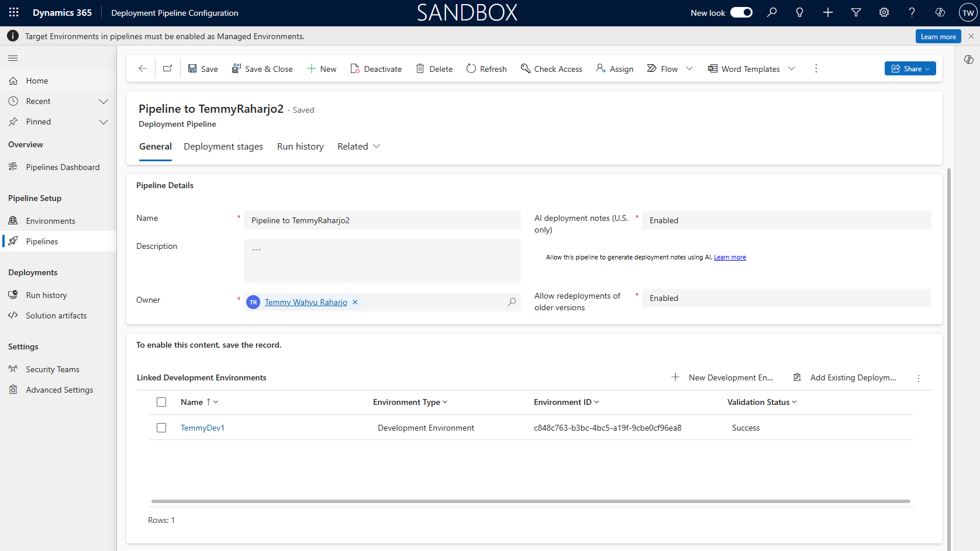Open the advanced find filter icon
The height and width of the screenshot is (551, 980).
[x=856, y=12]
